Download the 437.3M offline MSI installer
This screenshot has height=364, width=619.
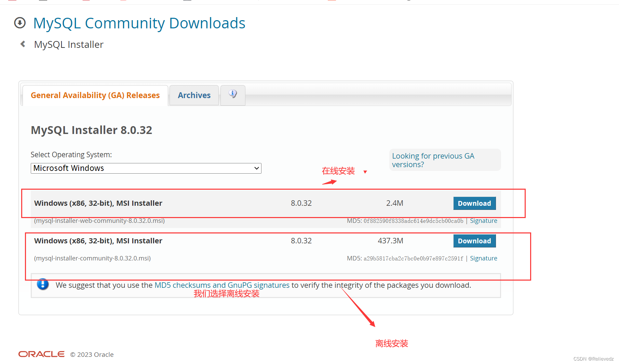coord(474,241)
